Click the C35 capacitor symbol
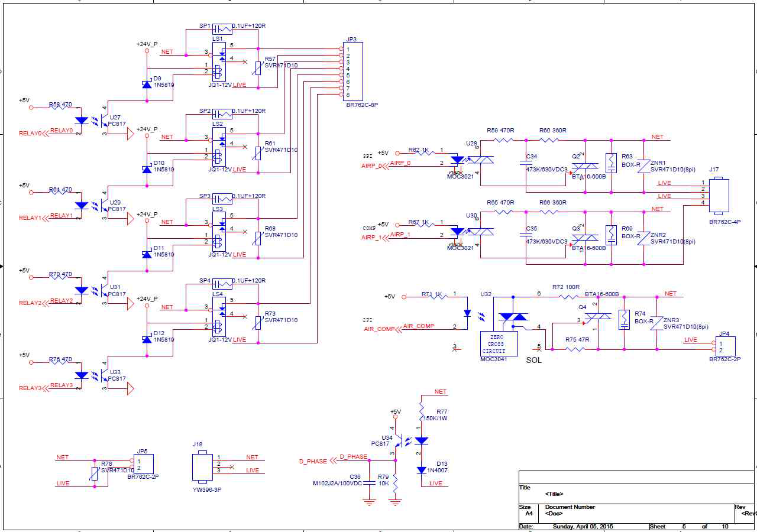 point(526,234)
